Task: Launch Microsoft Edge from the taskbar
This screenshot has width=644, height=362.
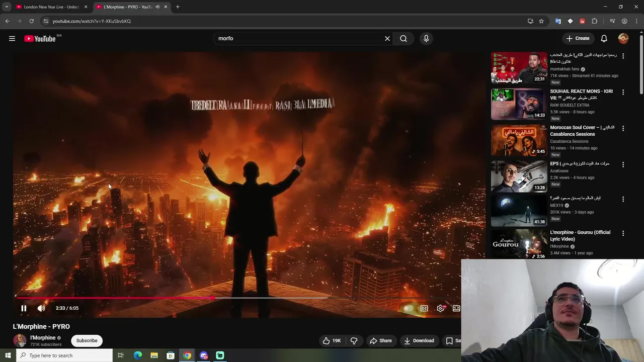Action: click(x=137, y=355)
